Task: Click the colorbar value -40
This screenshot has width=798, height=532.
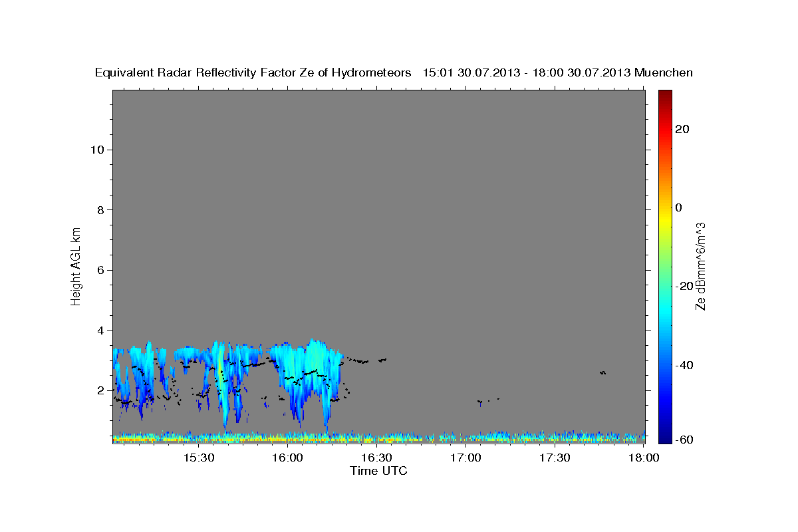Action: [x=683, y=365]
